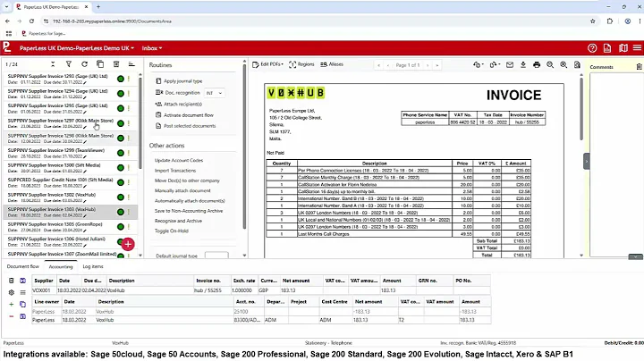Switch to the Log items tab
The height and width of the screenshot is (361, 644).
(93, 266)
